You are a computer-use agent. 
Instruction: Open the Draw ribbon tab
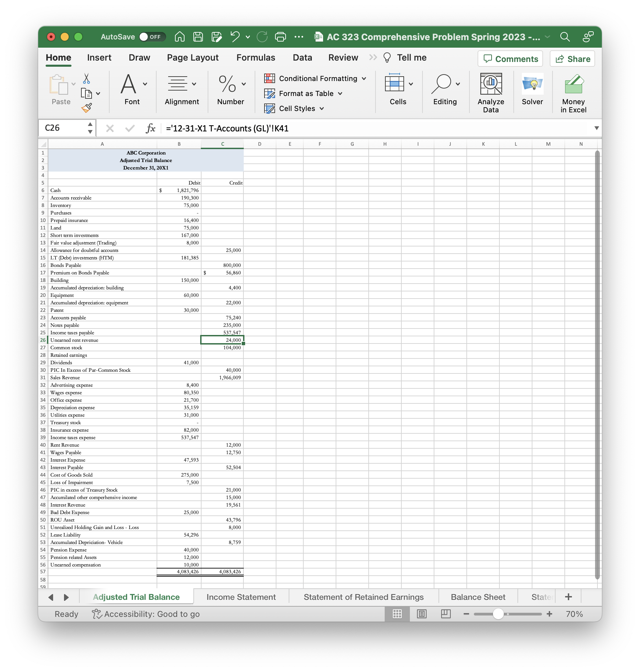pos(140,58)
